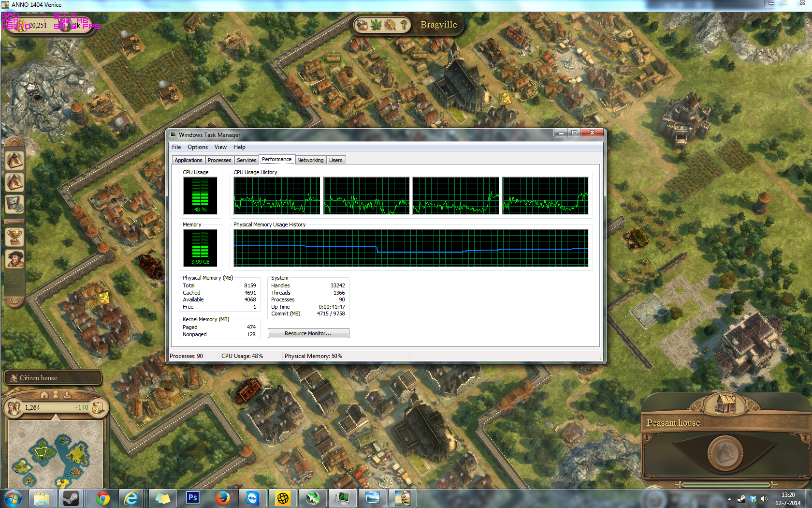Viewport: 812px width, 508px height.
Task: Click the volume speaker icon in system tray
Action: point(764,499)
